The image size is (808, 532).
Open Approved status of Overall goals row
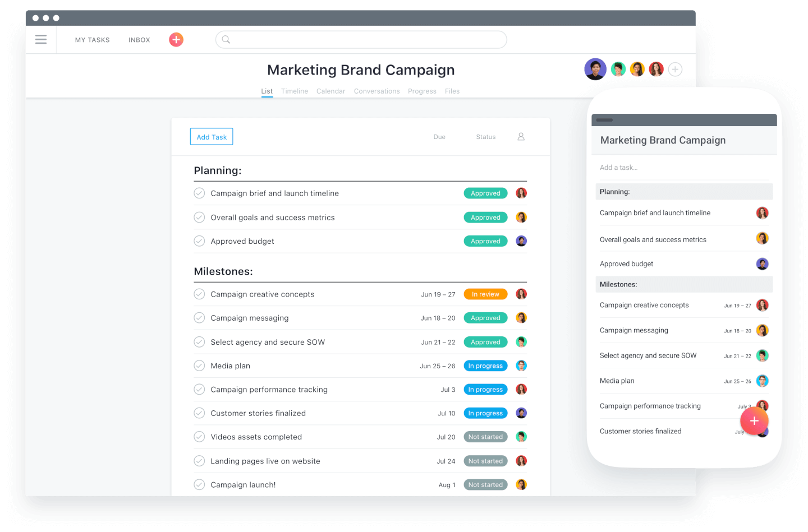pyautogui.click(x=485, y=218)
